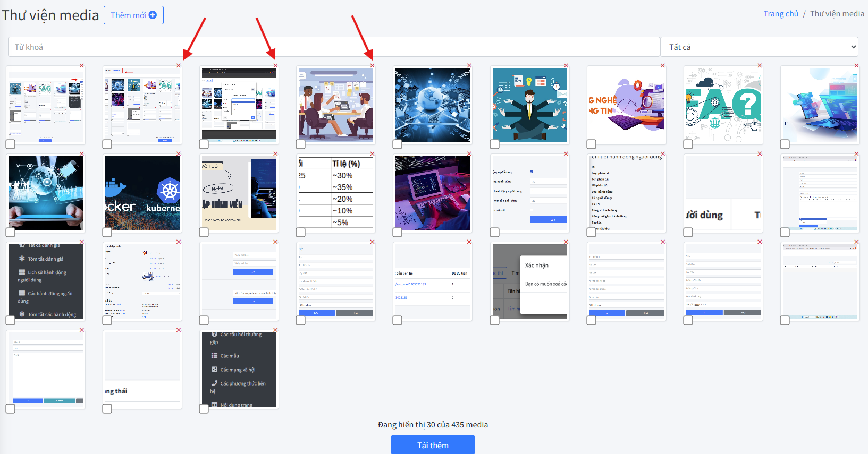
Task: Open the percentage table thumbnail
Action: pyautogui.click(x=336, y=193)
